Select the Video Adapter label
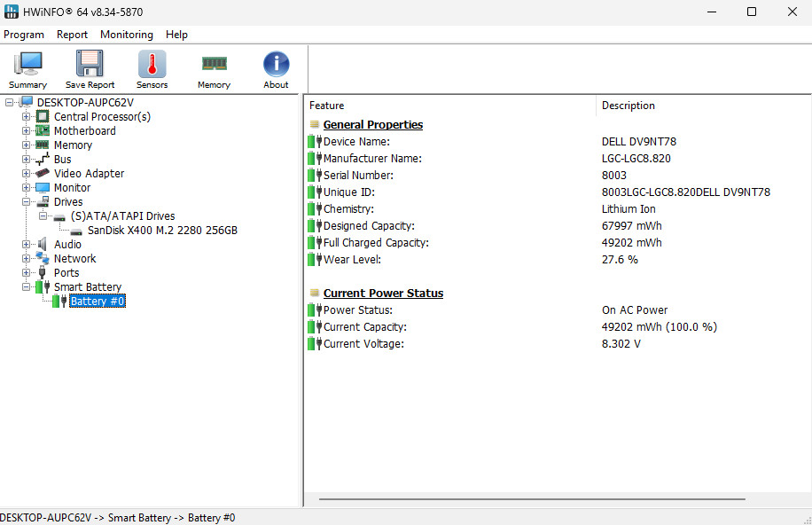The height and width of the screenshot is (525, 812). (89, 173)
